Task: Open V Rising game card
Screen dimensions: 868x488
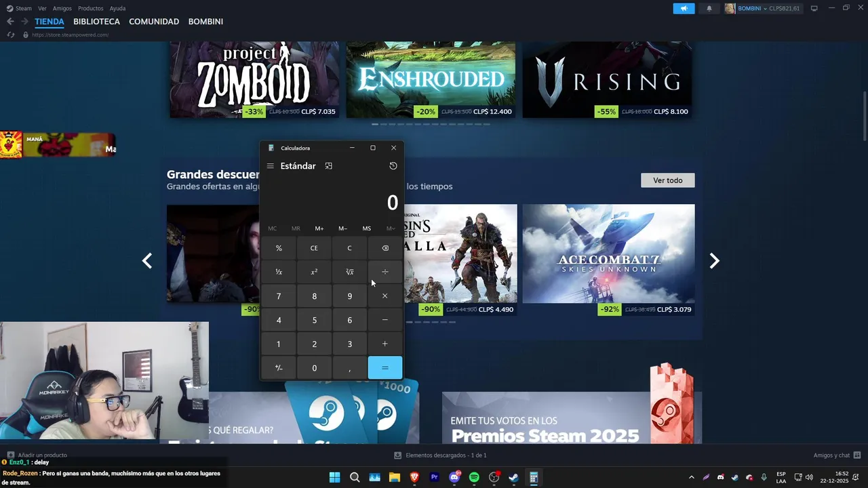Action: click(608, 80)
